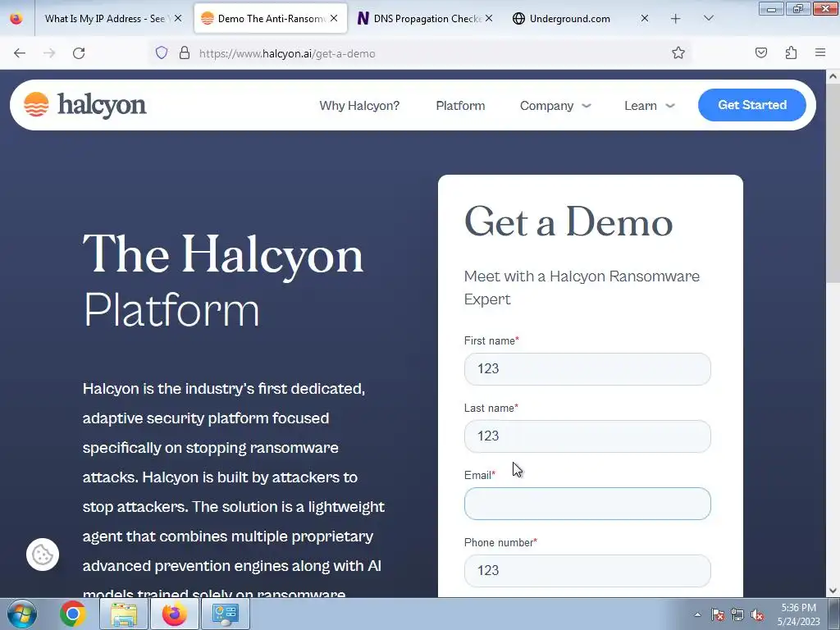Show hidden tray icons arrow
840x630 pixels.
[697, 614]
